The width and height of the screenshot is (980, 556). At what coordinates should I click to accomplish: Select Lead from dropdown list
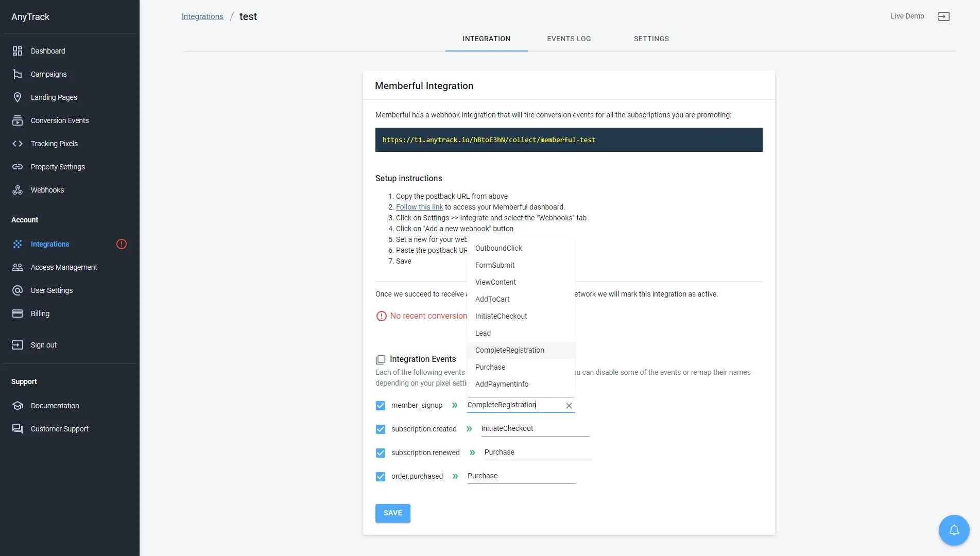pos(521,333)
